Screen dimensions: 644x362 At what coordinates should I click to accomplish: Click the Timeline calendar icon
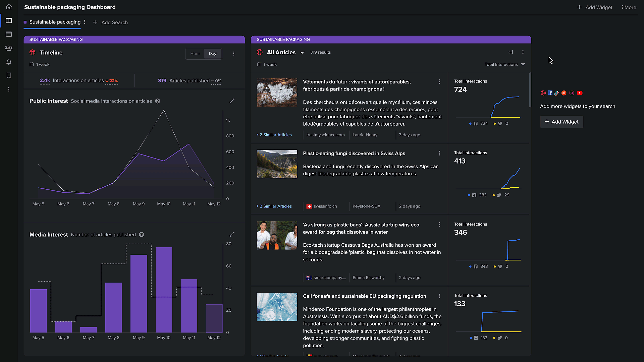32,64
